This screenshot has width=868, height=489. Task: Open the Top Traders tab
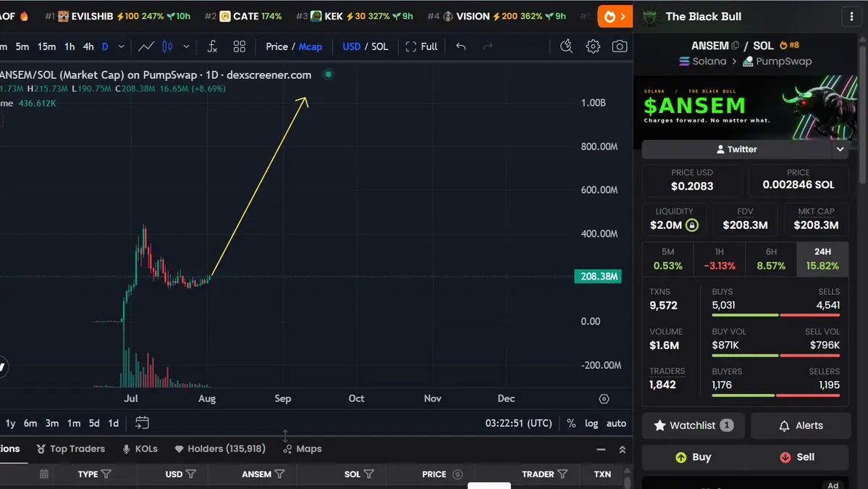pos(70,448)
